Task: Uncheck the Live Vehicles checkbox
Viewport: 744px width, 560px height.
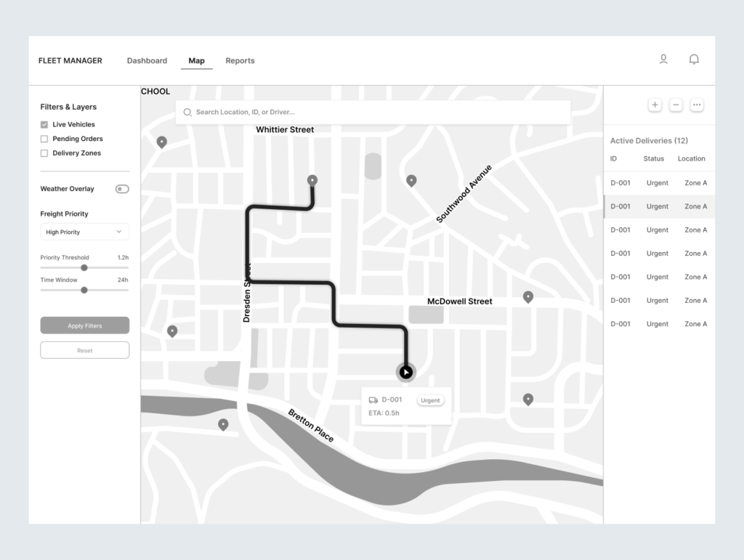Action: (44, 125)
